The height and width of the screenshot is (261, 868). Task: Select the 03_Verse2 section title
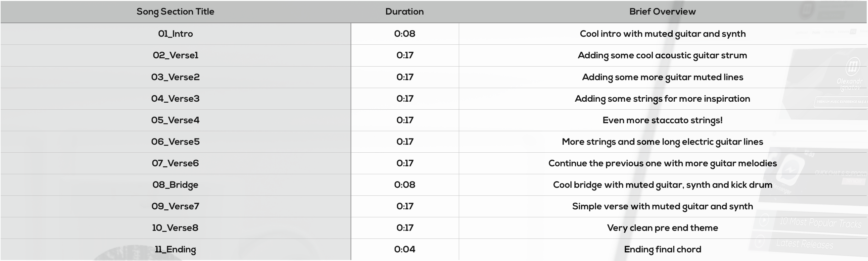tap(175, 77)
